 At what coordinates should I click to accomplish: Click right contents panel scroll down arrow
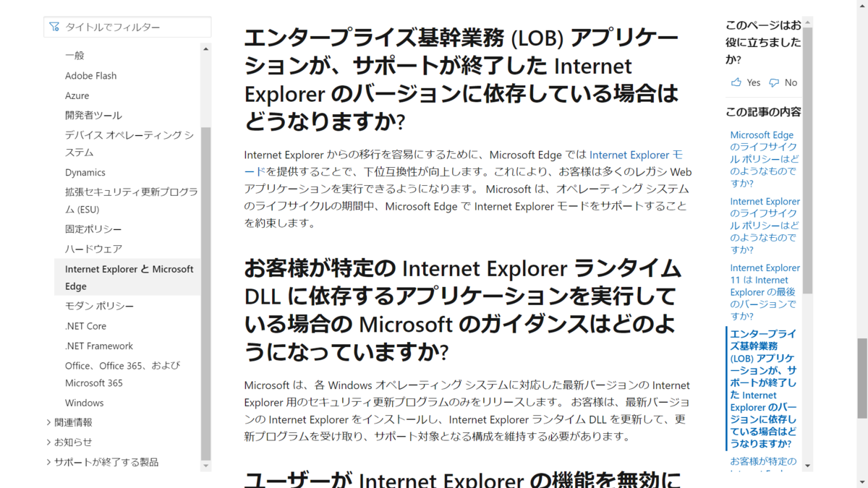coord(807,466)
